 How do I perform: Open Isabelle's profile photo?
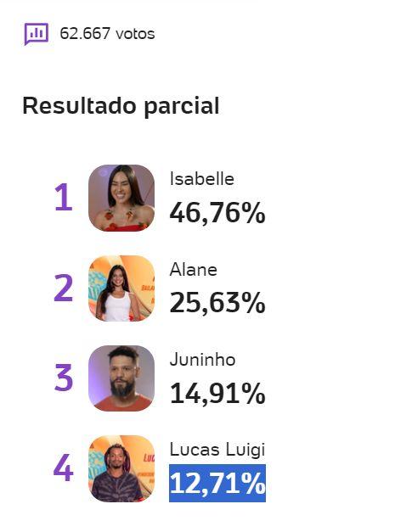point(121,199)
